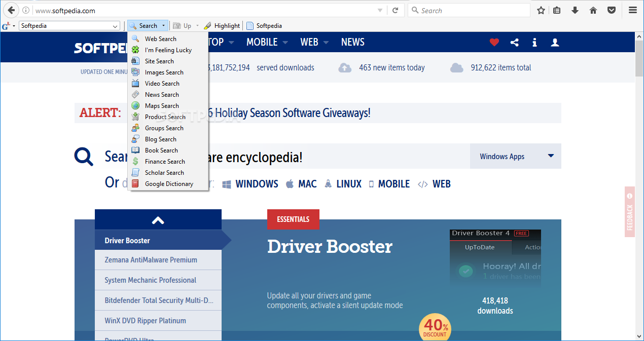Choose Video Search menu entry

(168, 84)
